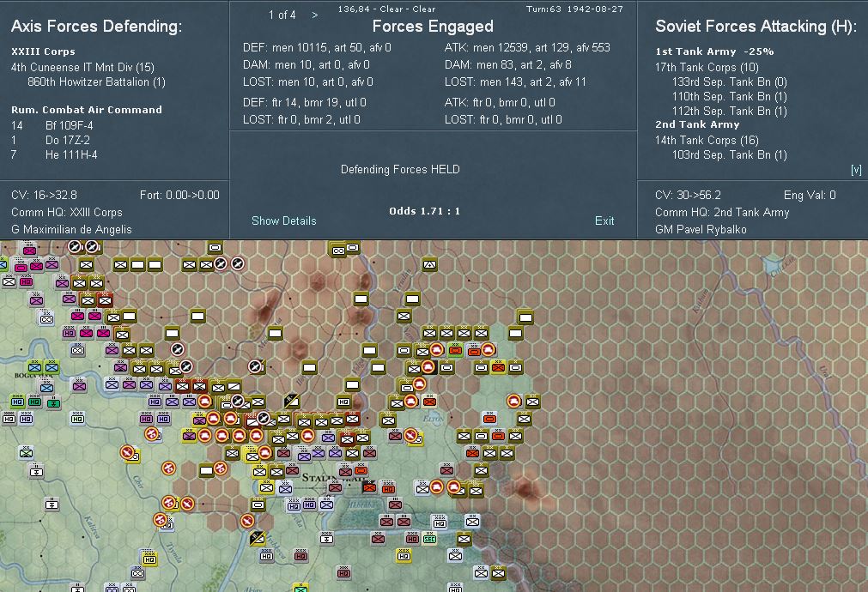Select the olive mountain-symbol counter north of front
Image resolution: width=868 pixels, height=592 pixels.
coord(429,266)
